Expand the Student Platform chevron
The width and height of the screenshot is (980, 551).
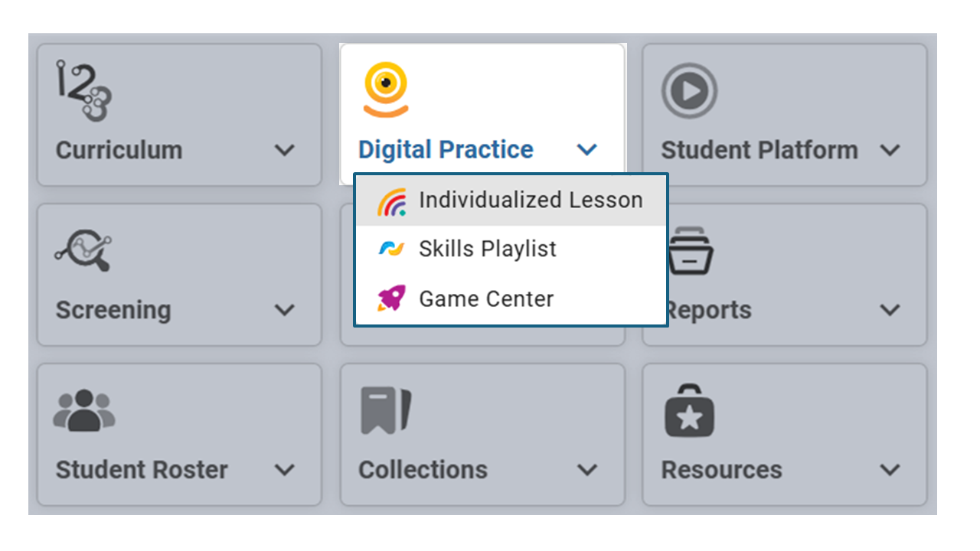coord(890,150)
